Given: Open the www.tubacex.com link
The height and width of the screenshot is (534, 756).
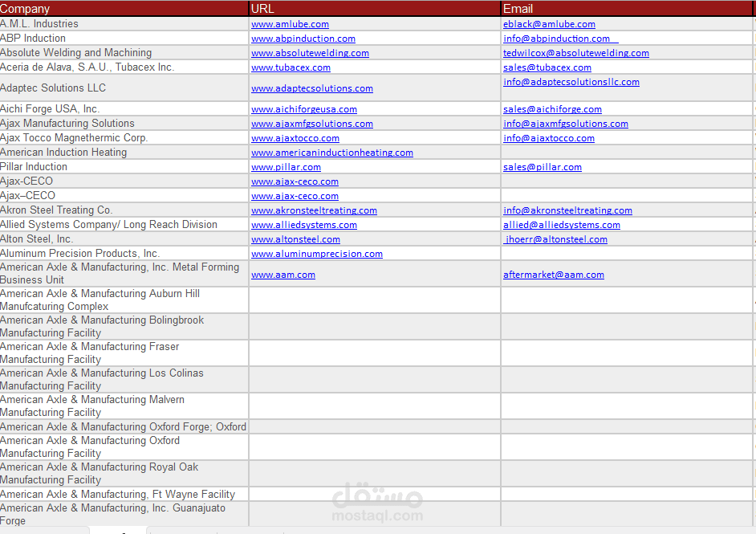Looking at the screenshot, I should (291, 67).
